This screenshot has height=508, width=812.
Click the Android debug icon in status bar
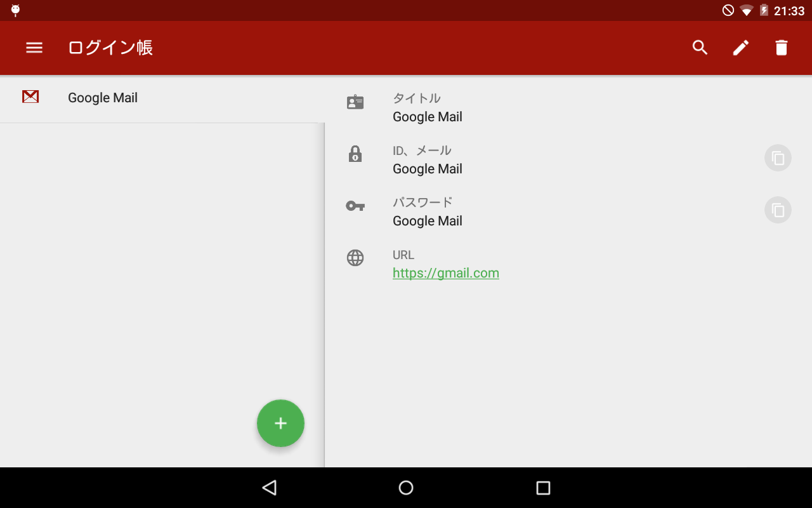[x=15, y=10]
